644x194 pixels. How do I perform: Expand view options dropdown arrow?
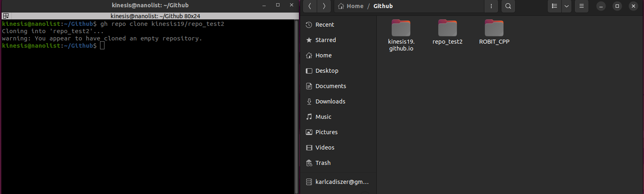566,6
